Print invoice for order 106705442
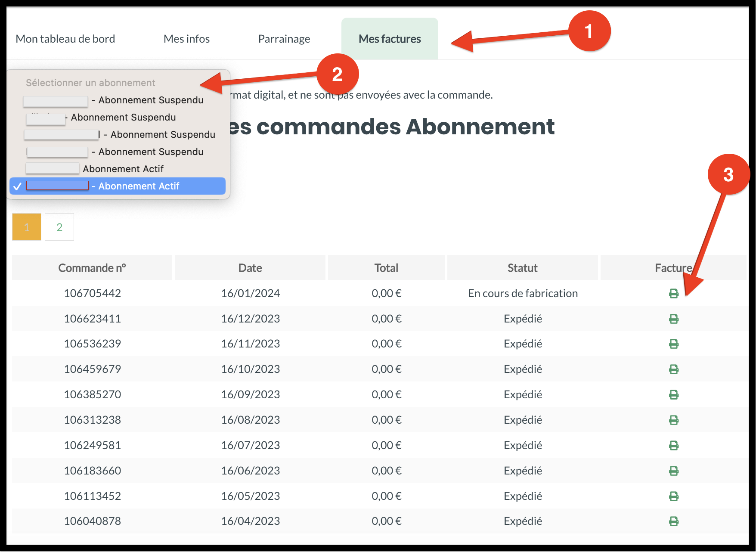756x552 pixels. tap(674, 294)
